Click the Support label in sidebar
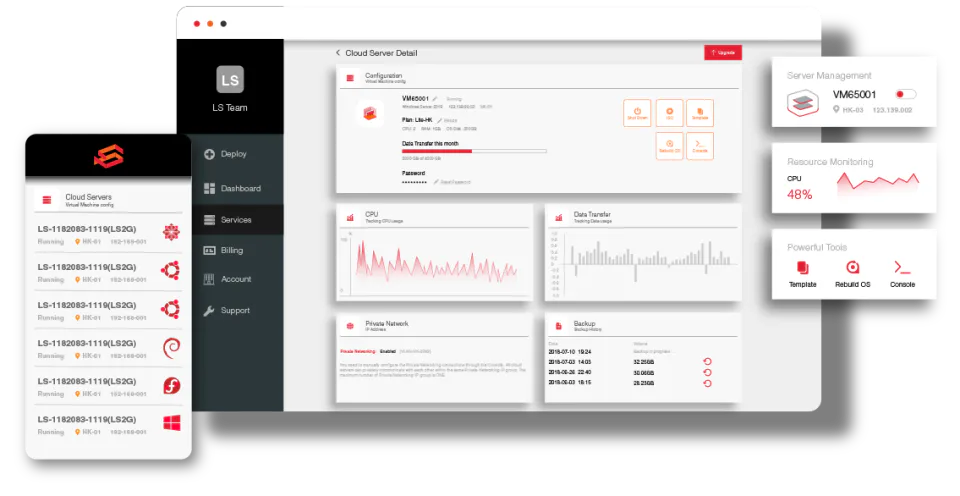Image resolution: width=960 pixels, height=496 pixels. [x=235, y=310]
